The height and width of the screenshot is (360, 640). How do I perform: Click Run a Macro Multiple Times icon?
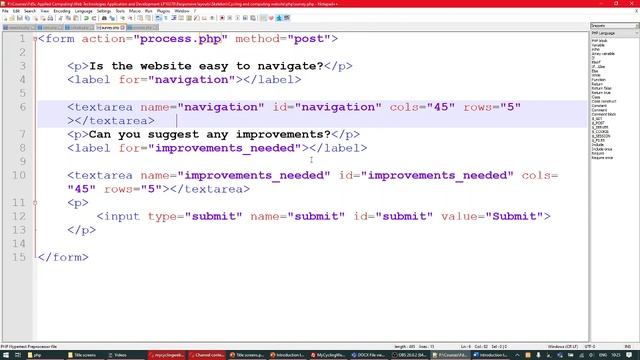(245, 18)
